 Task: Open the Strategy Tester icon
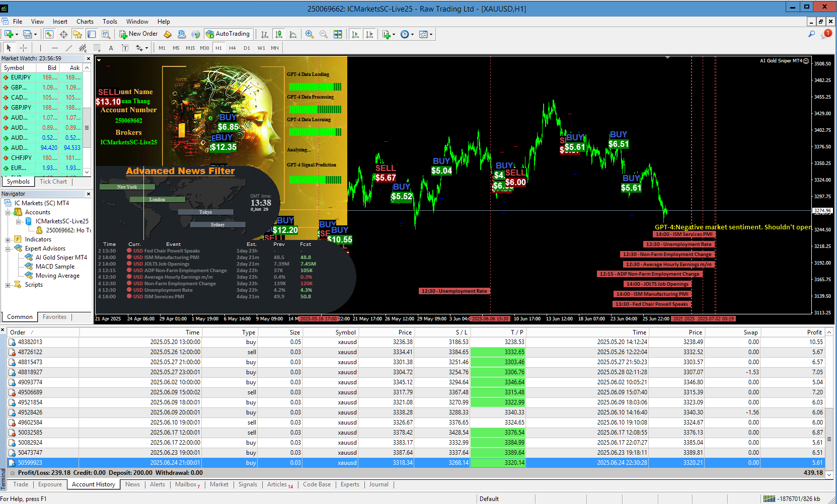coord(106,34)
